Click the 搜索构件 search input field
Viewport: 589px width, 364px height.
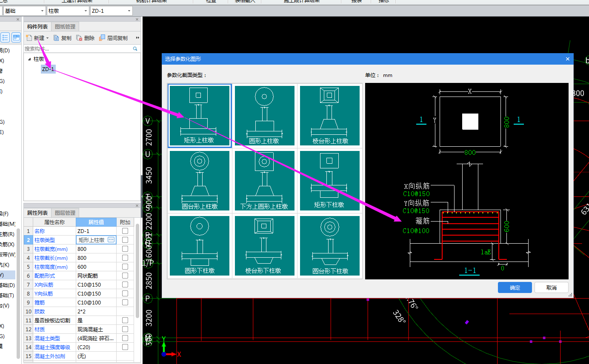(78, 49)
